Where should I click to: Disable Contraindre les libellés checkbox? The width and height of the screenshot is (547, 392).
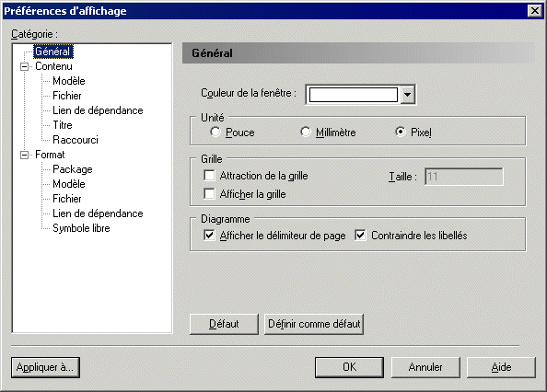360,236
